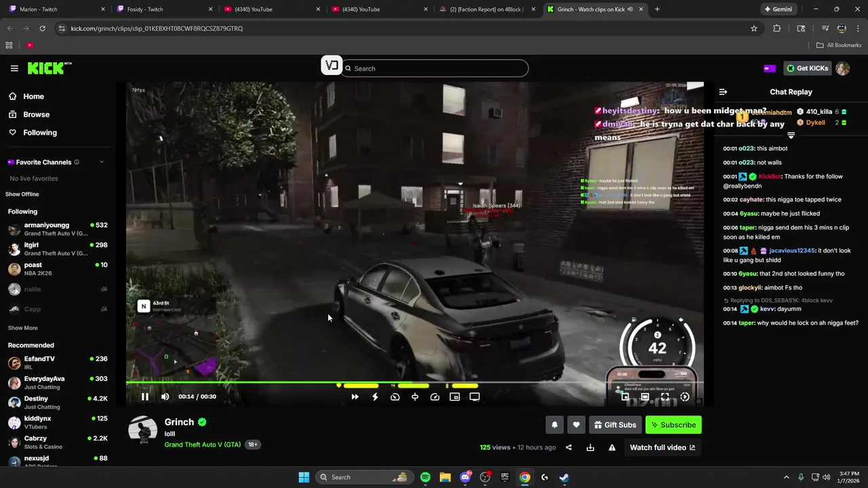Open the Grinch channel name link
This screenshot has width=868, height=488.
pos(179,422)
